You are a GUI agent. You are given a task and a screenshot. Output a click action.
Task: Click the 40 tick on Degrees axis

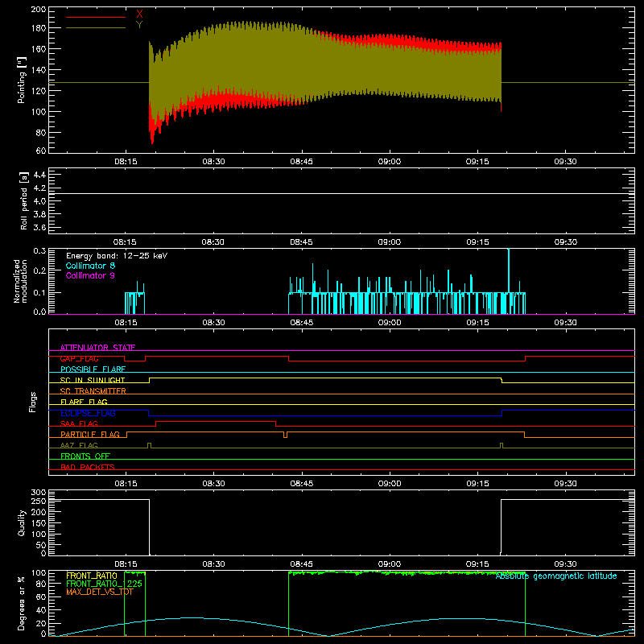(x=41, y=610)
